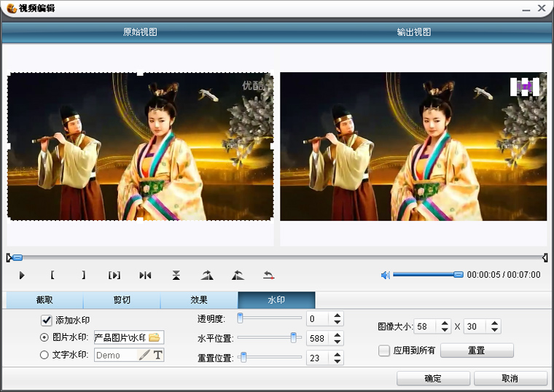The image size is (554, 392).
Task: Click the image watermark path field
Action: point(120,337)
